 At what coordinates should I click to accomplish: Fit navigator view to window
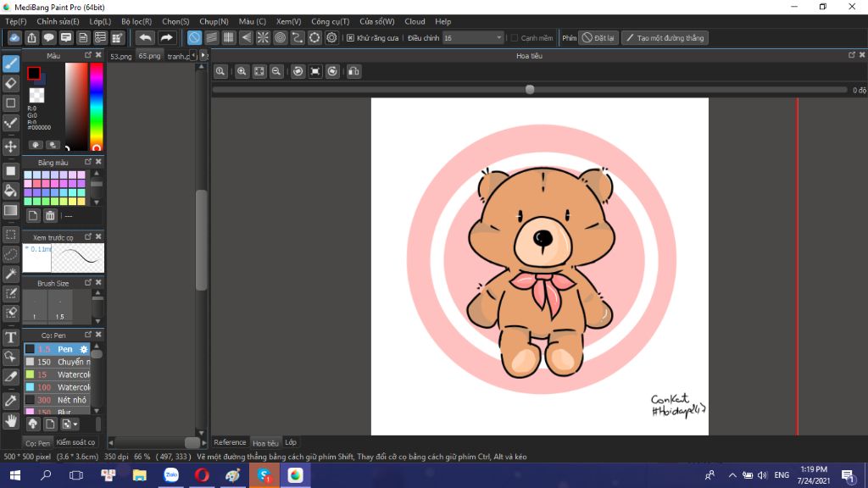pyautogui.click(x=259, y=71)
